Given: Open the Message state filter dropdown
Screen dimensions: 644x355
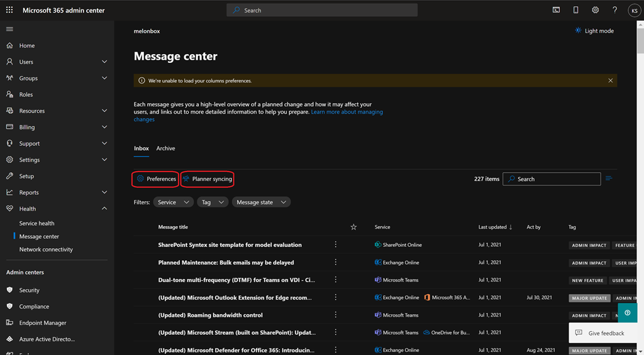Looking at the screenshot, I should pyautogui.click(x=261, y=202).
